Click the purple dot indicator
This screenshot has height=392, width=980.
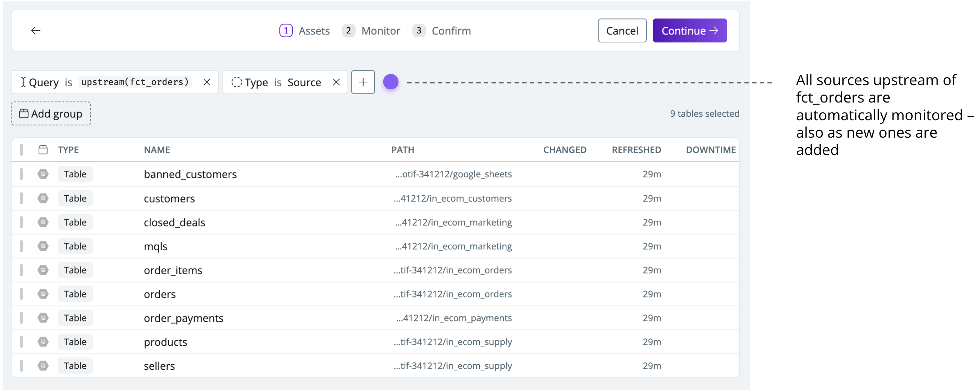(390, 82)
